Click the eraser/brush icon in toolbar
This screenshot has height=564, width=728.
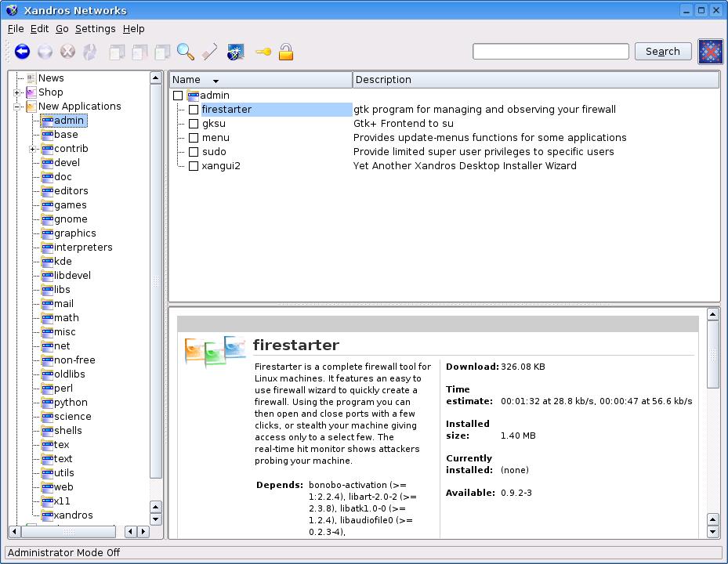(209, 52)
